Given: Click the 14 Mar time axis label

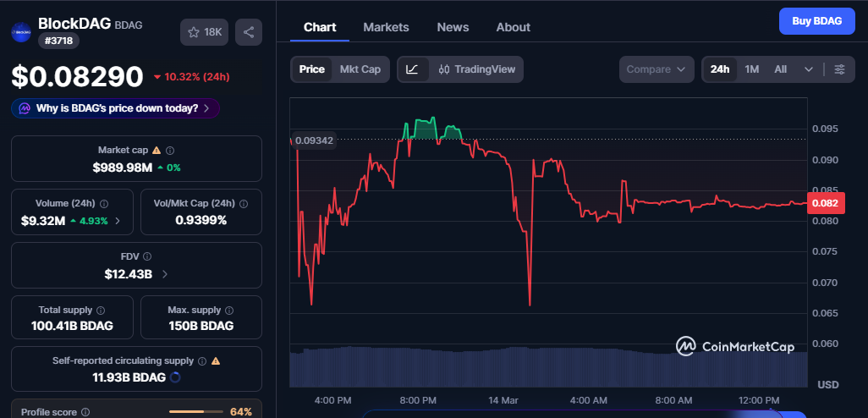Looking at the screenshot, I should point(503,399).
